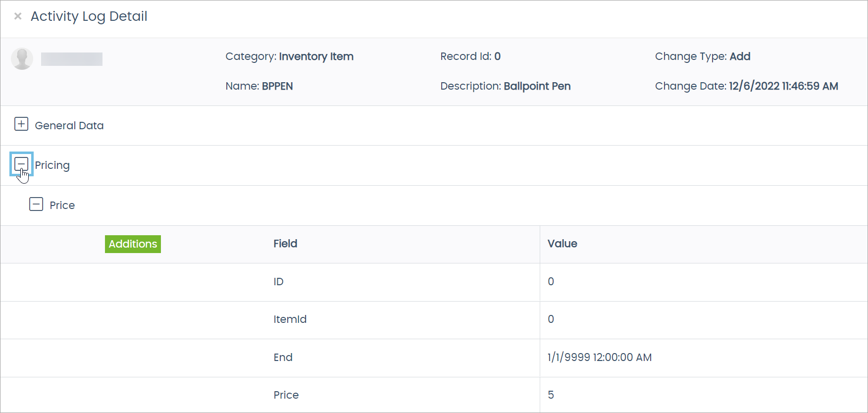Close the Activity Log Detail dialog

pyautogui.click(x=17, y=16)
